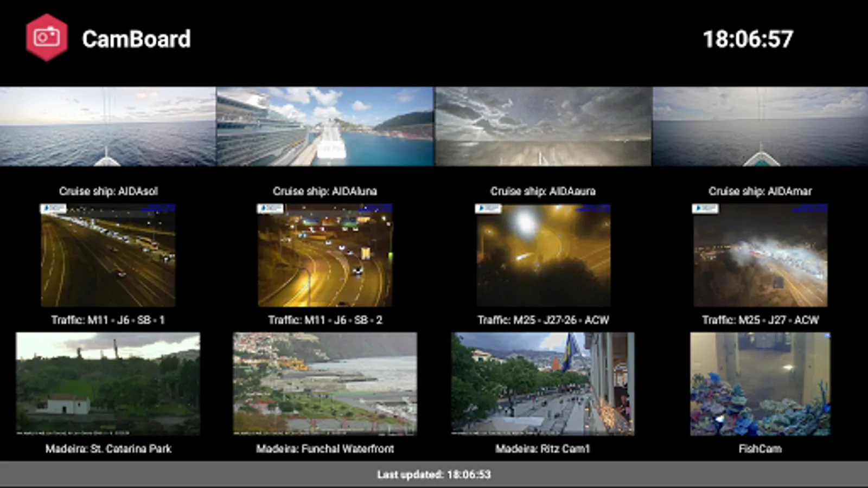The width and height of the screenshot is (868, 488).
Task: Open the FishCam aquarium feed
Action: (760, 384)
